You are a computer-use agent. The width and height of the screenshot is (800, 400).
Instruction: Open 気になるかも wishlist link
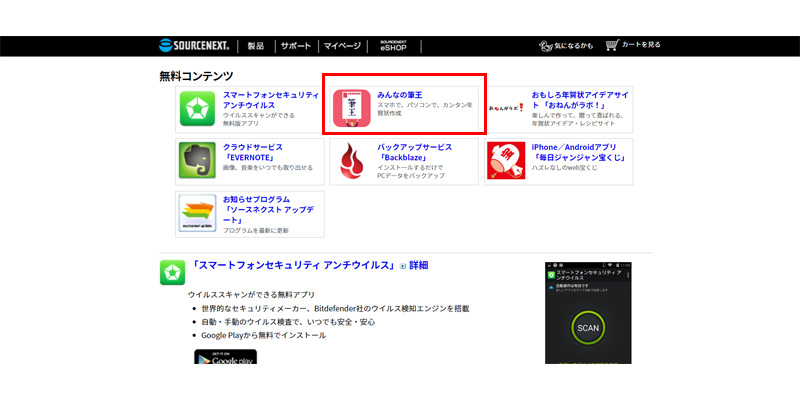click(x=573, y=46)
